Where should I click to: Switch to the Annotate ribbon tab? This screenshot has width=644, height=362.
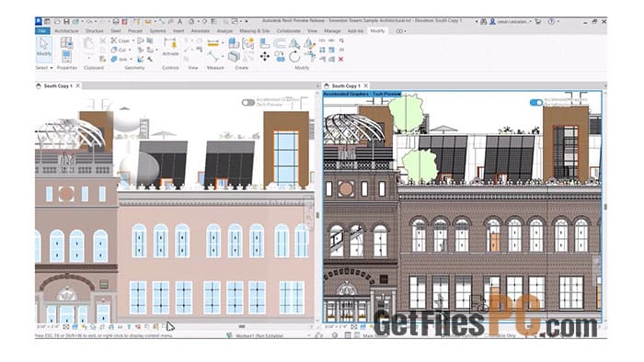[200, 31]
